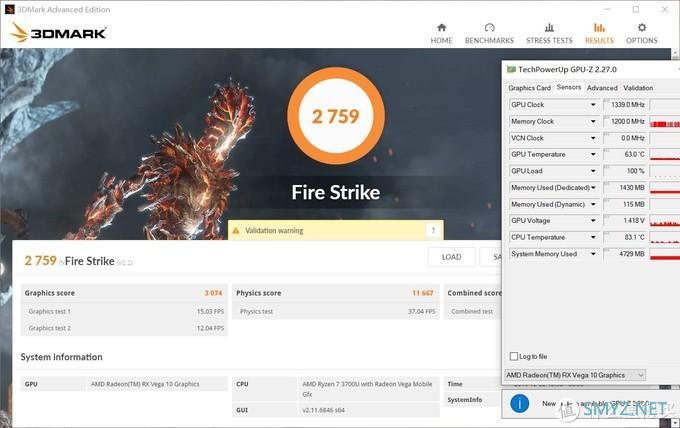Expand the GPU Clock sensor dropdown
This screenshot has height=428, width=680.
[593, 104]
